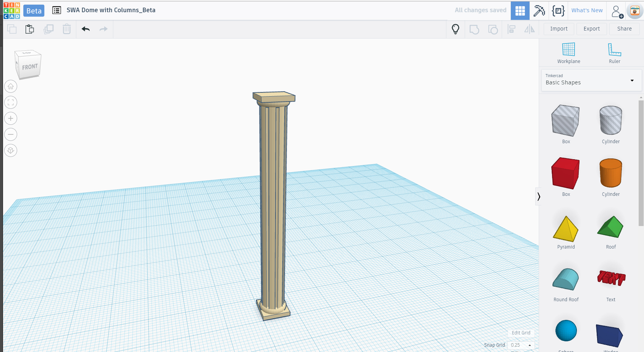Viewport: 644px width, 352px height.
Task: Undo the last action
Action: 86,29
